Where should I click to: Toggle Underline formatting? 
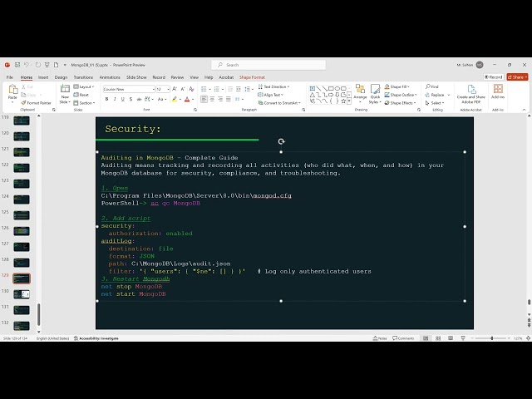pyautogui.click(x=122, y=99)
